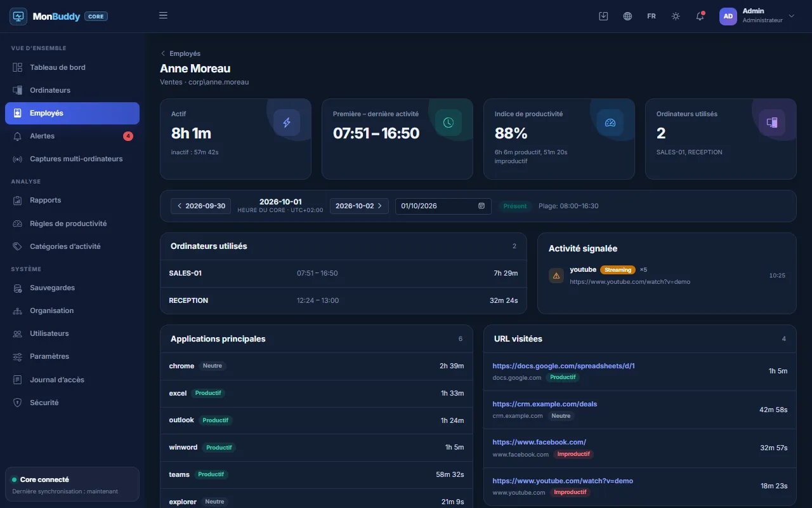
Task: Switch language using the FR button
Action: point(652,16)
